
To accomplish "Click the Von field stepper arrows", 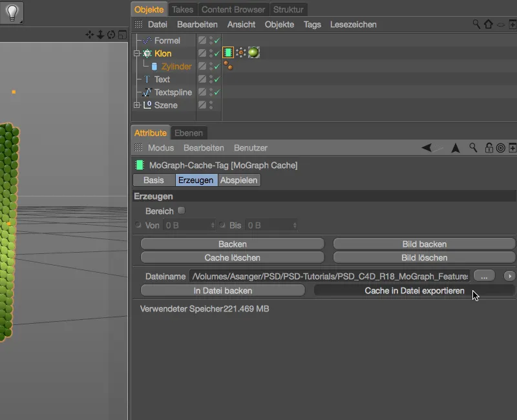I will point(213,226).
